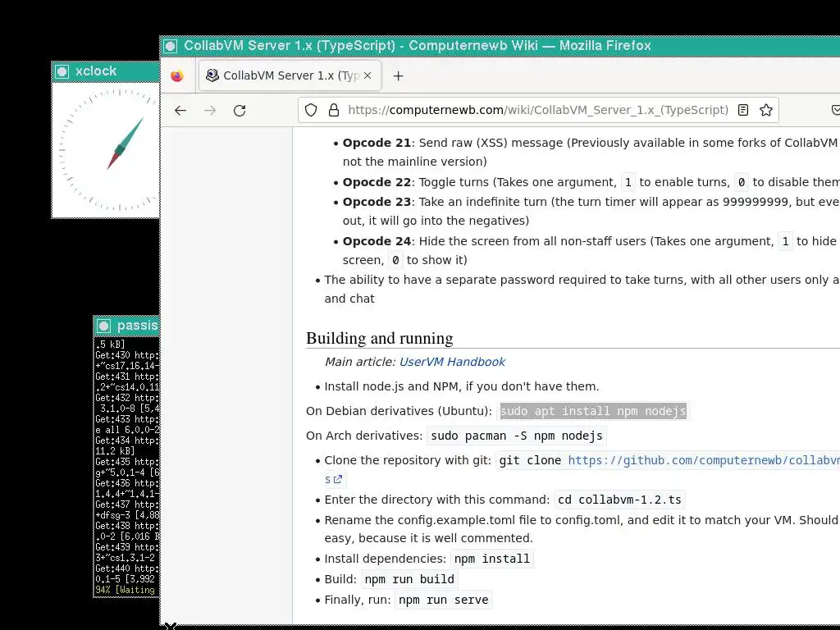840x630 pixels.
Task: Click 'sudo apt install npm nodejs' code
Action: click(x=593, y=411)
